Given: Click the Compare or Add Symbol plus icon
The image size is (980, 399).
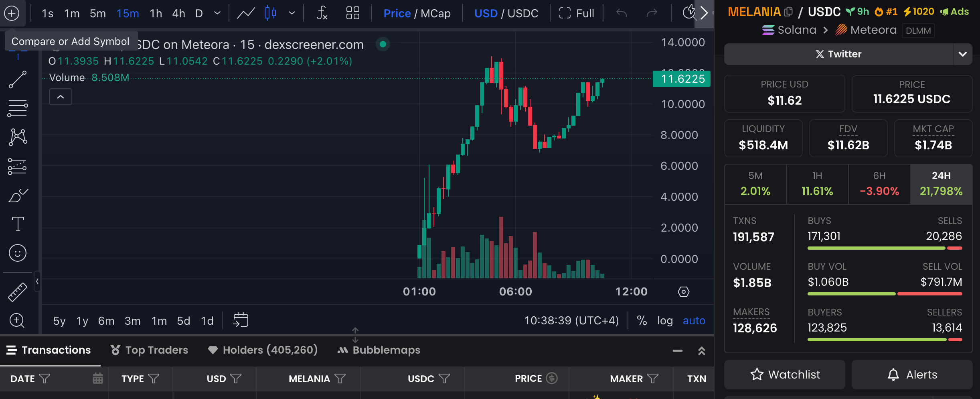Looking at the screenshot, I should coord(12,13).
